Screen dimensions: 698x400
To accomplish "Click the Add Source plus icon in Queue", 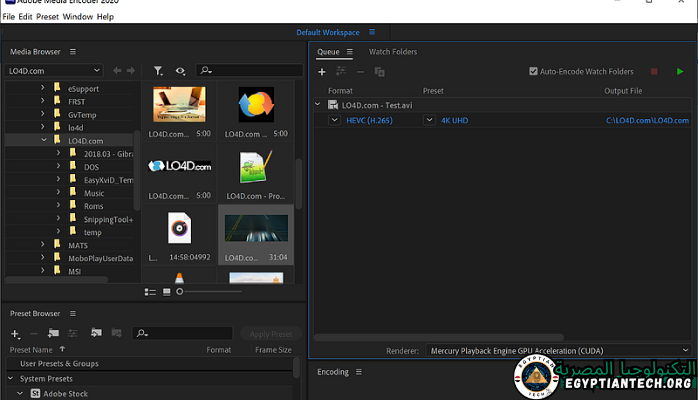I will [x=321, y=72].
